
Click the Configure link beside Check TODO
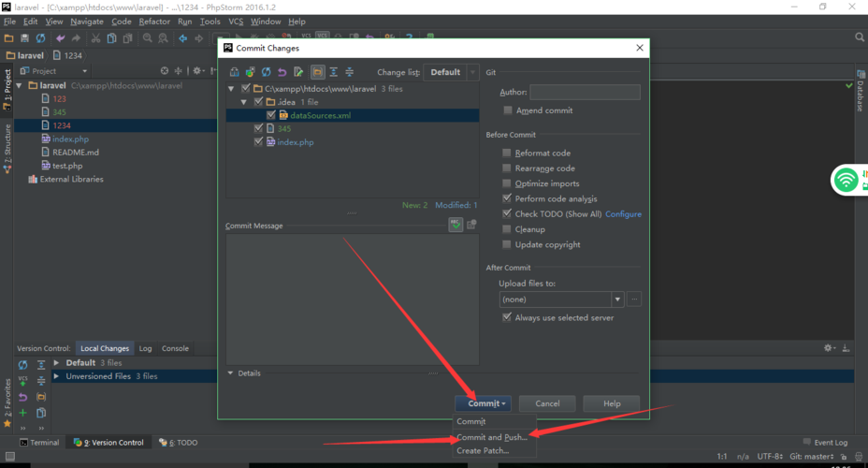[623, 213]
